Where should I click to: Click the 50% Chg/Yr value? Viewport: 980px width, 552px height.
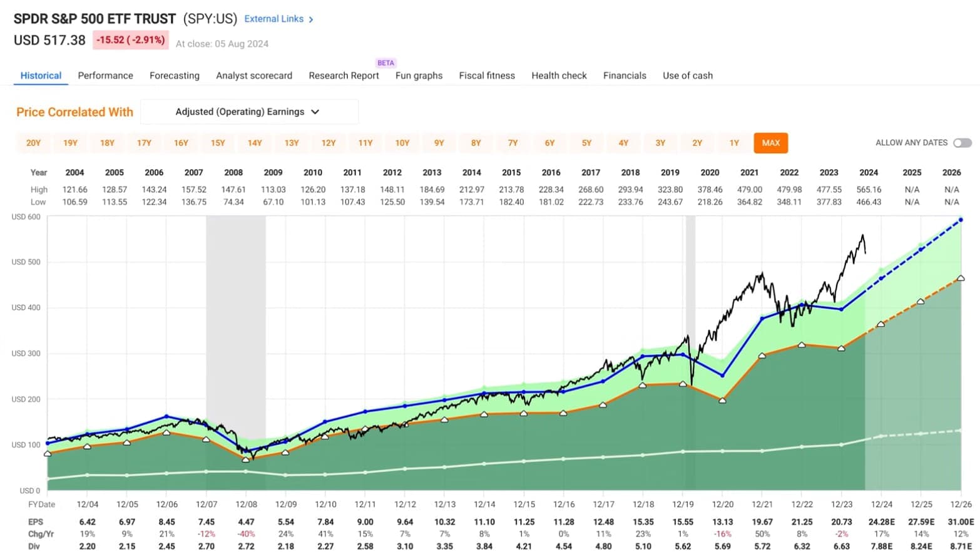762,534
